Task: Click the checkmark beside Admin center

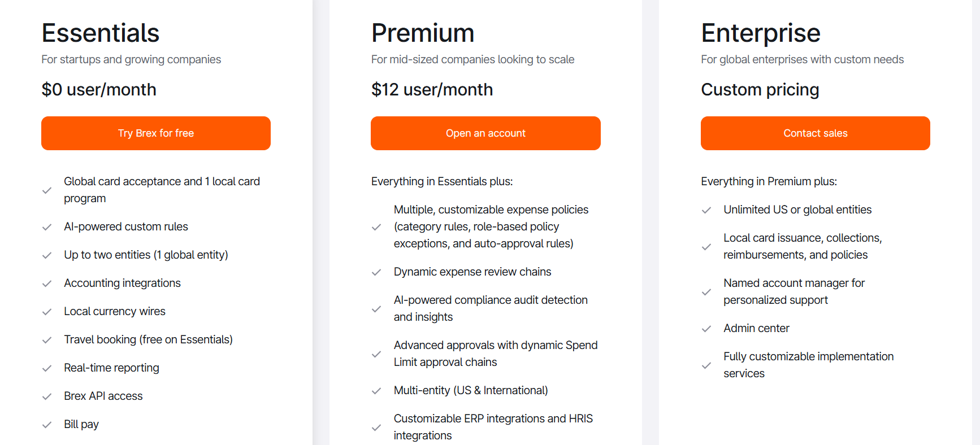Action: click(x=706, y=329)
